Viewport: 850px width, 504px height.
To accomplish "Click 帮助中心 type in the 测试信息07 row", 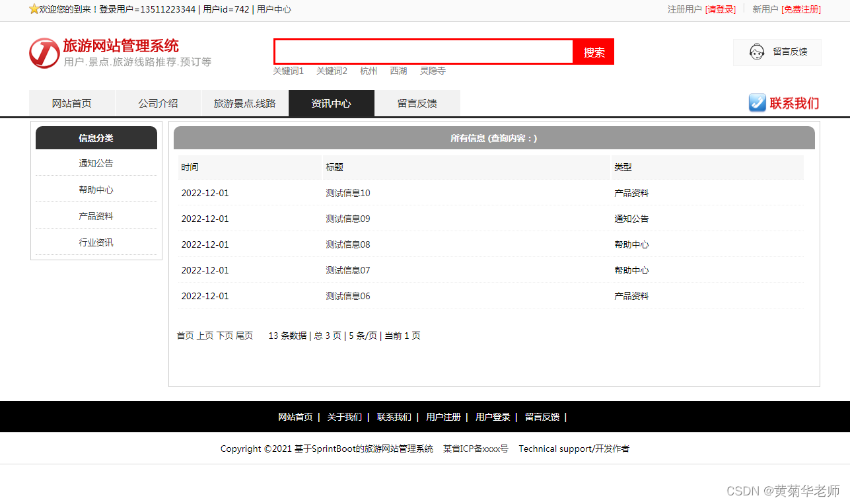I will 631,270.
